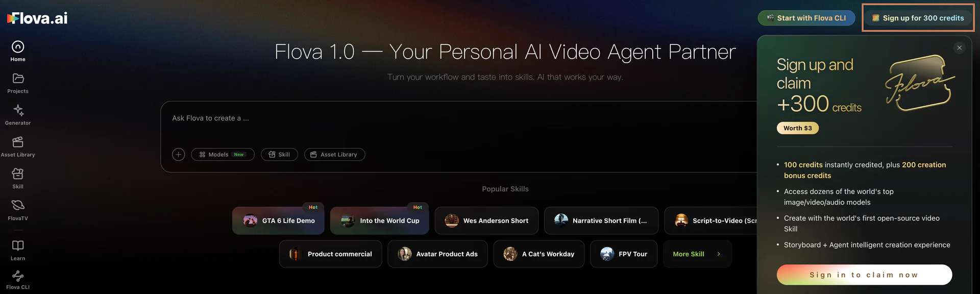Select Narrative Short Film skill
Viewport: 980px width, 294px height.
click(601, 220)
